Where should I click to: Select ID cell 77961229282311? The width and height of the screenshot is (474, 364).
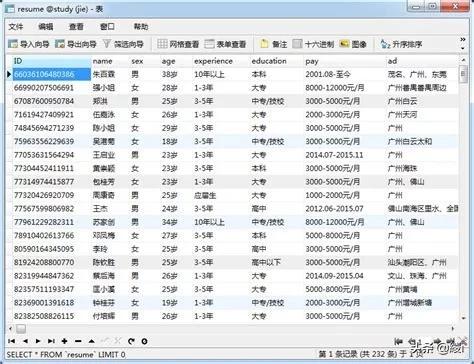52,222
